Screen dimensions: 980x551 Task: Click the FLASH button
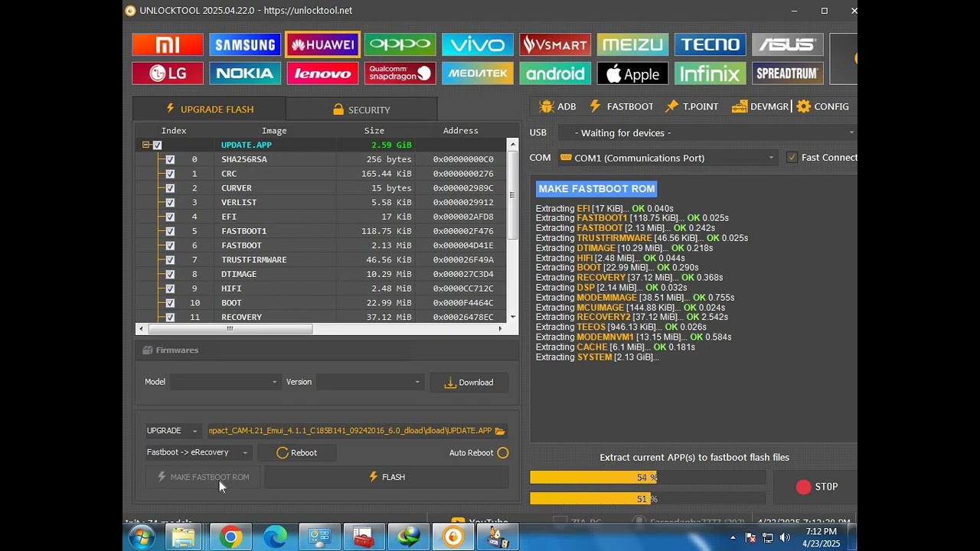click(x=387, y=477)
